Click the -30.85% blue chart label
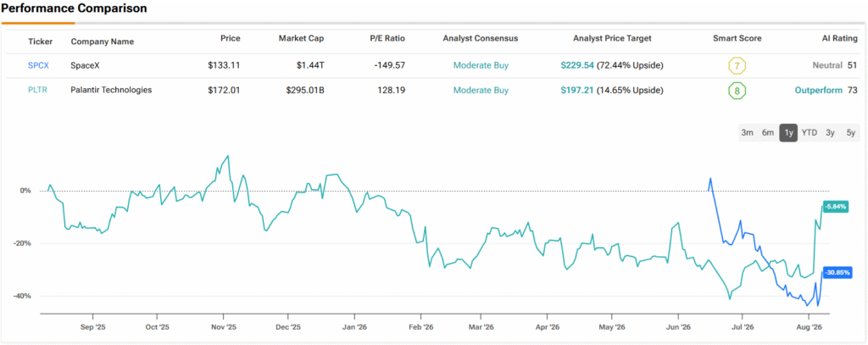 tap(837, 272)
